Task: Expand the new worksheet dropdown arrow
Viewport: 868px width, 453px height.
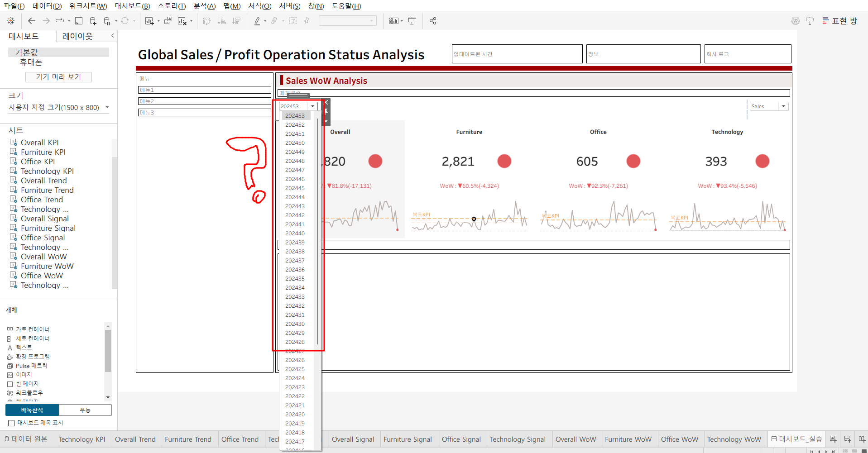Action: pyautogui.click(x=158, y=21)
